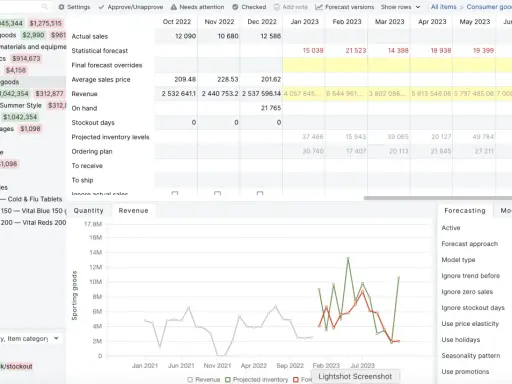The image size is (512, 384).
Task: Click the Add note icon
Action: 277,7
